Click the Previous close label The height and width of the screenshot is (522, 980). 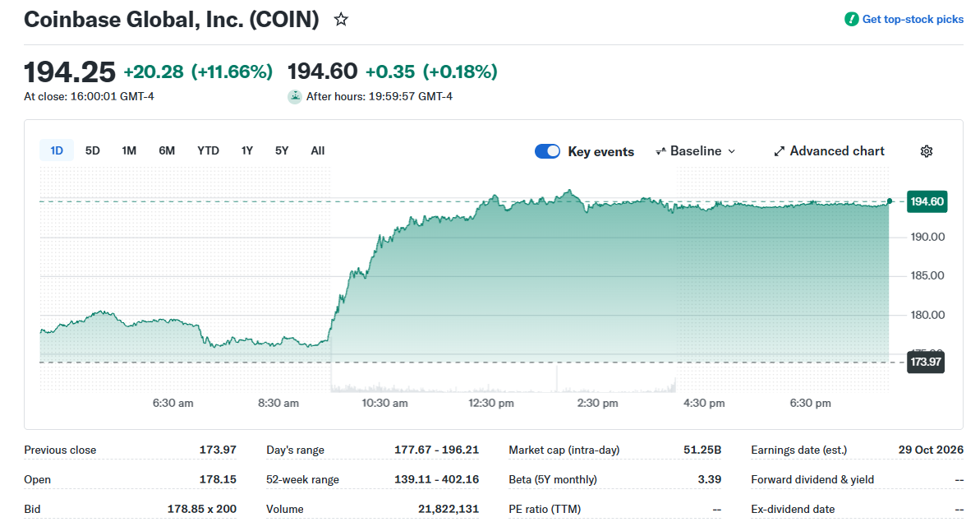(x=60, y=450)
